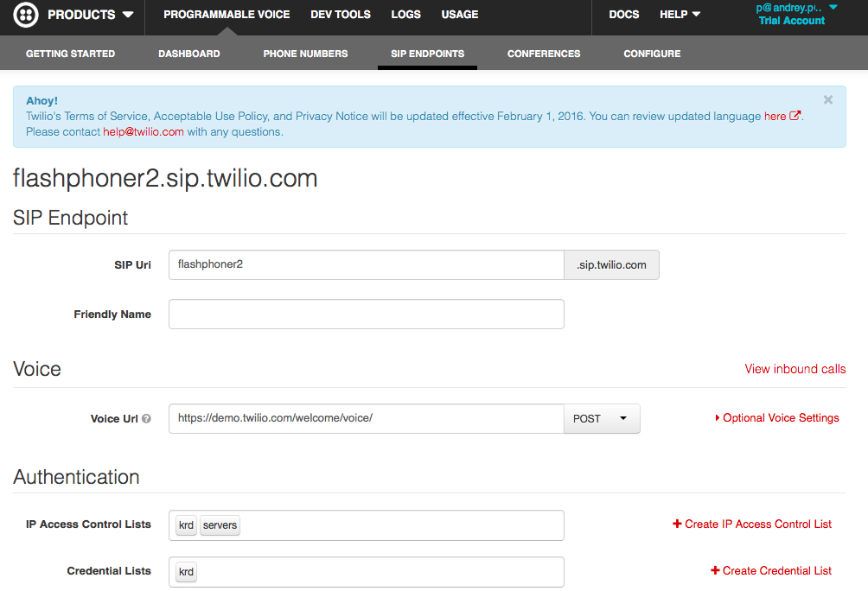Dismiss the Ahoy notice with X

(x=827, y=99)
